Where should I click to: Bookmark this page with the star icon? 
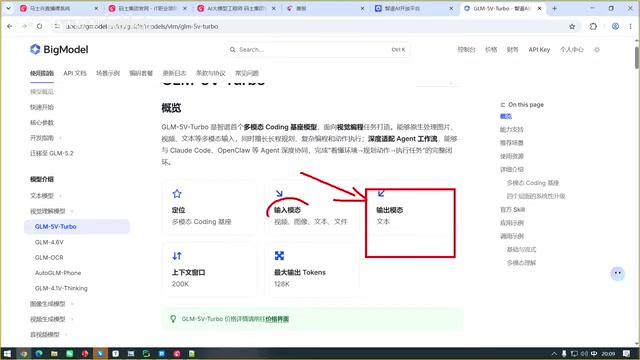pyautogui.click(x=572, y=26)
